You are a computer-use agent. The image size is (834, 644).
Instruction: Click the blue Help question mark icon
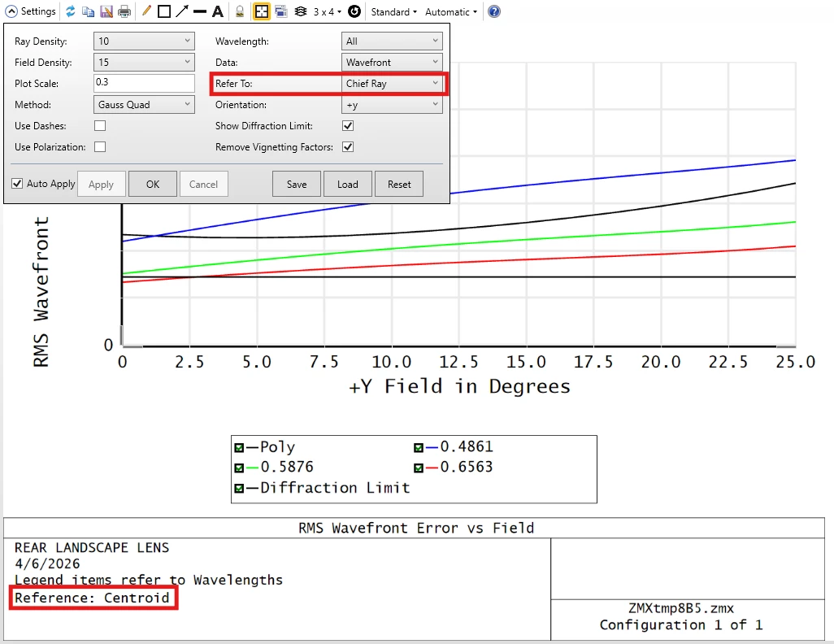[494, 11]
